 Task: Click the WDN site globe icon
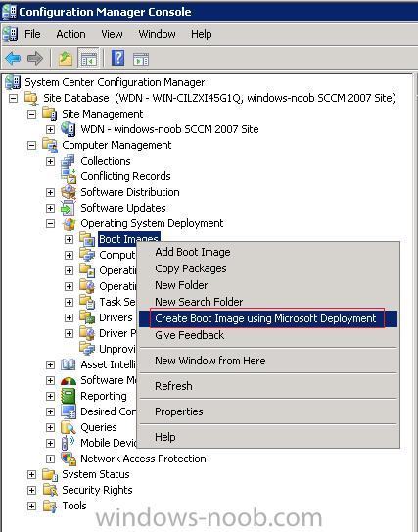pos(68,129)
